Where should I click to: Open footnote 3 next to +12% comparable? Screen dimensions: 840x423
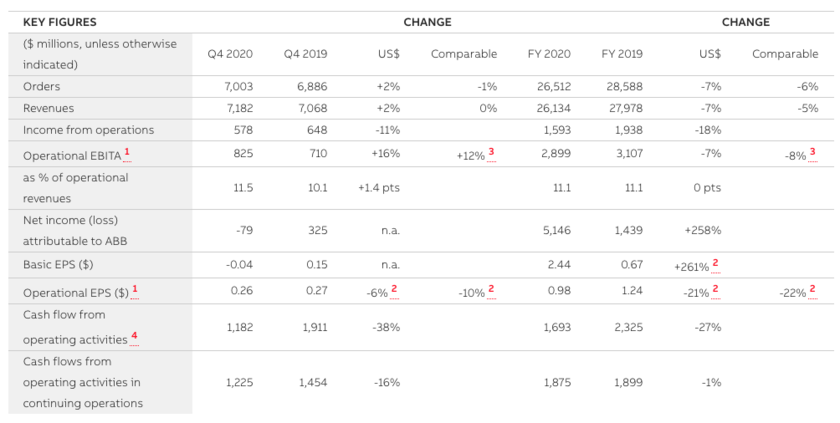point(491,151)
